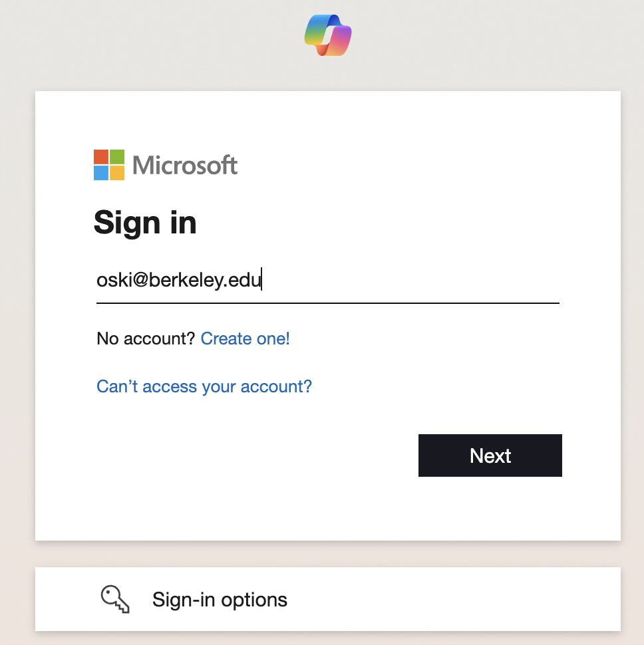Click the "Sign in" heading
The width and height of the screenshot is (644, 645).
point(145,222)
